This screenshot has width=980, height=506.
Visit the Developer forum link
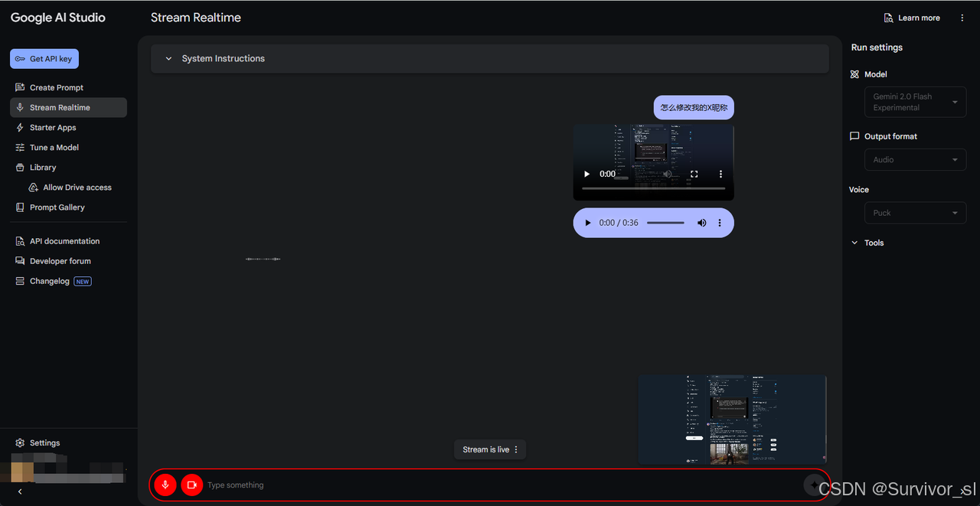(x=60, y=261)
